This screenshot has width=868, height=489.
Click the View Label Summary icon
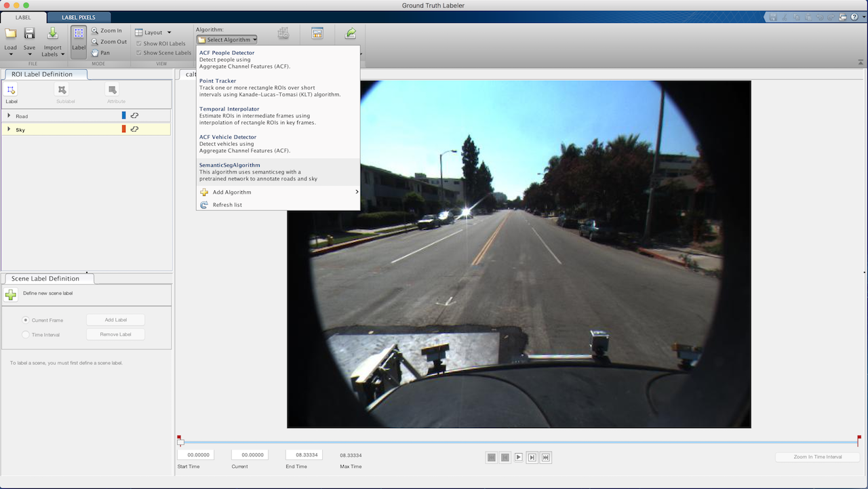pyautogui.click(x=317, y=33)
